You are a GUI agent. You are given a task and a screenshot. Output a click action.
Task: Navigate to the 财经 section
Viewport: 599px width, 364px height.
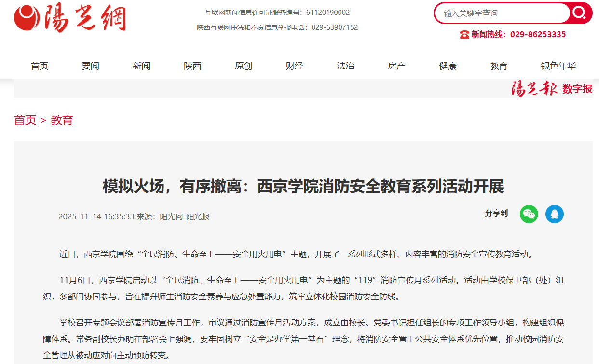coord(295,66)
